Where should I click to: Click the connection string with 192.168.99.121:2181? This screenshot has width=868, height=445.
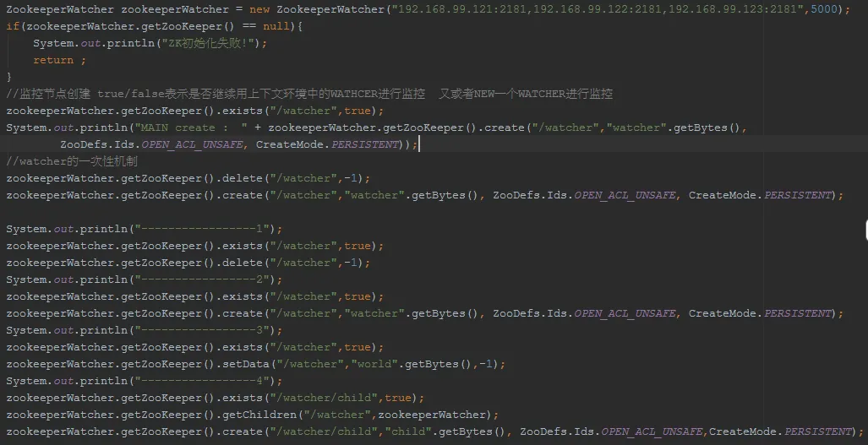(598, 9)
